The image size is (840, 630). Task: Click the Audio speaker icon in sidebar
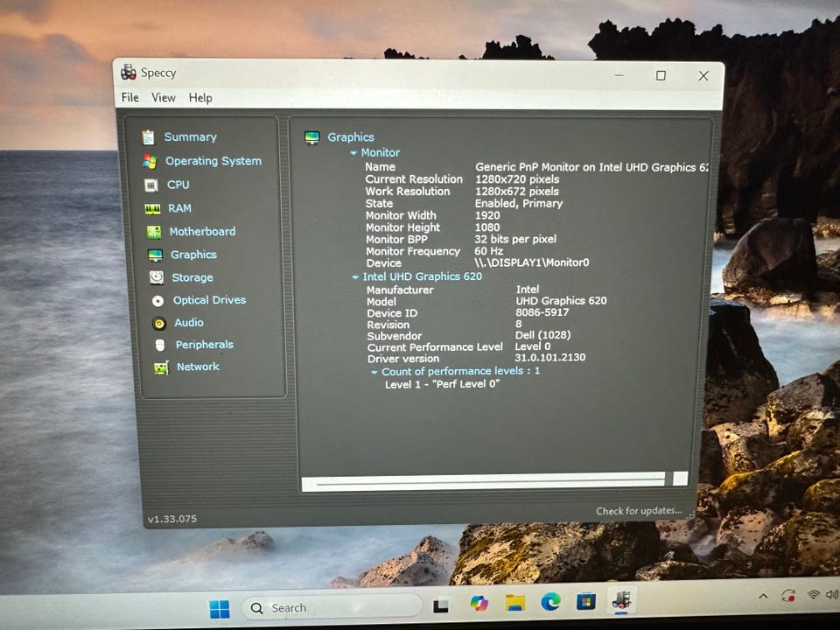tap(159, 323)
